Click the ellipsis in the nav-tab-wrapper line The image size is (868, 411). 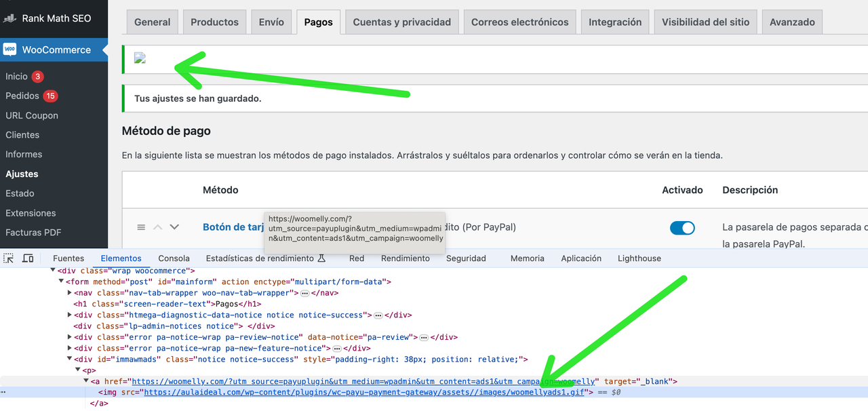click(305, 293)
